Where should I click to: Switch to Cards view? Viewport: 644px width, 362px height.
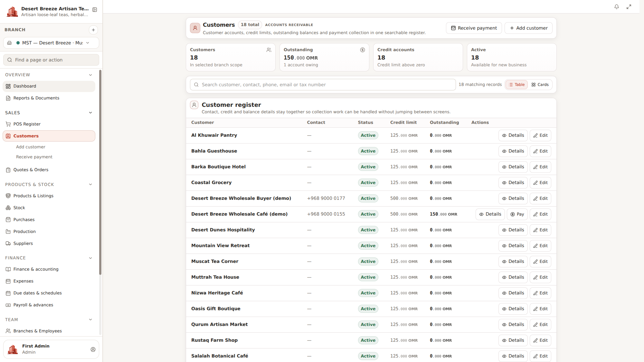[x=540, y=85]
